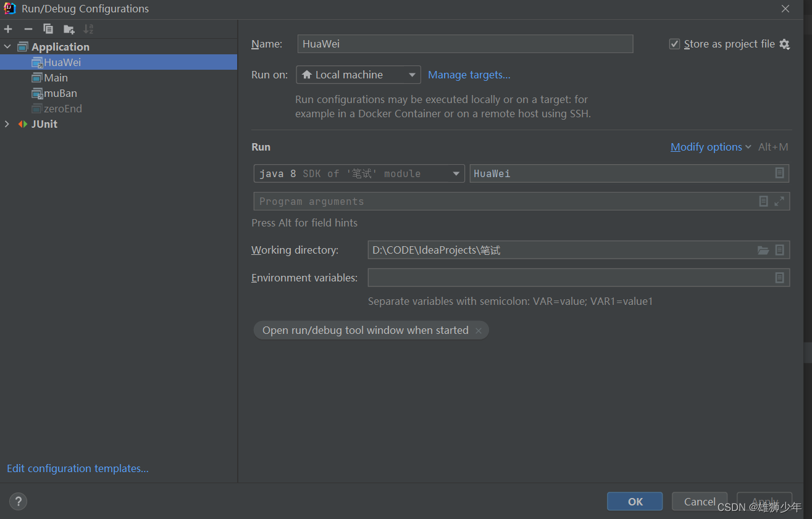Remove the 'Open run/debug tool window' tag
This screenshot has width=812, height=519.
pyautogui.click(x=478, y=331)
